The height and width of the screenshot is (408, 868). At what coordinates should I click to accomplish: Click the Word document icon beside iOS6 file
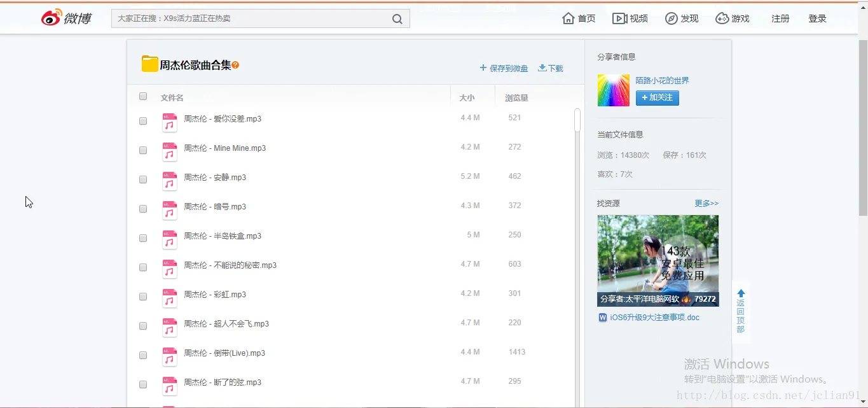603,318
